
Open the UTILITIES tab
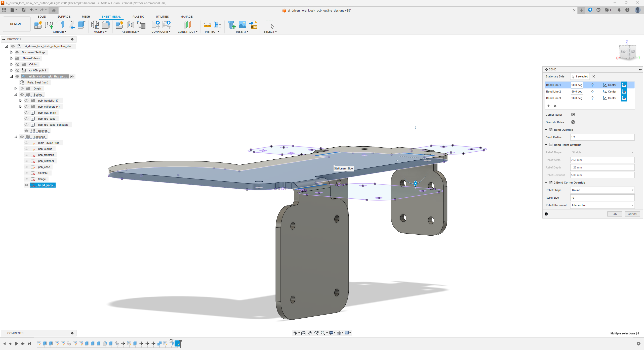(x=162, y=17)
